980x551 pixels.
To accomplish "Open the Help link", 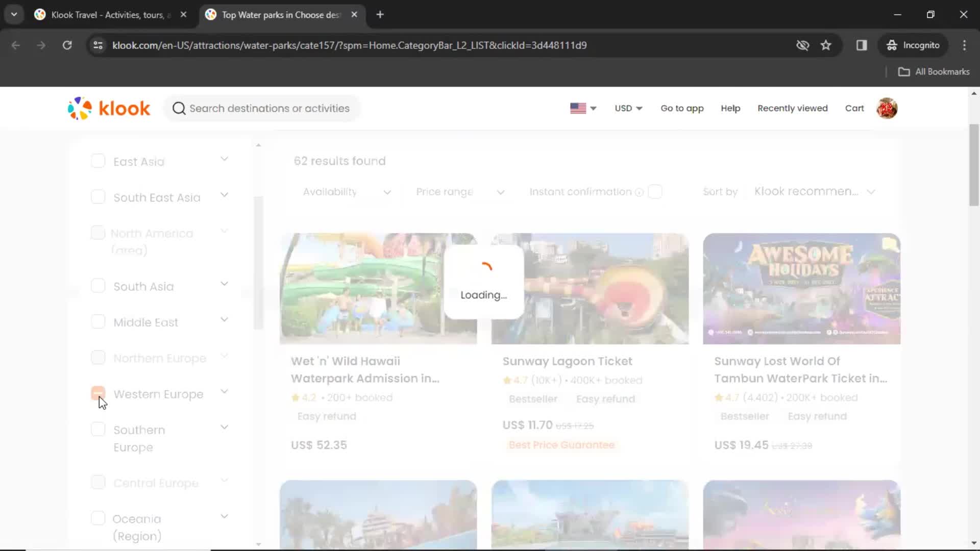I will click(730, 108).
